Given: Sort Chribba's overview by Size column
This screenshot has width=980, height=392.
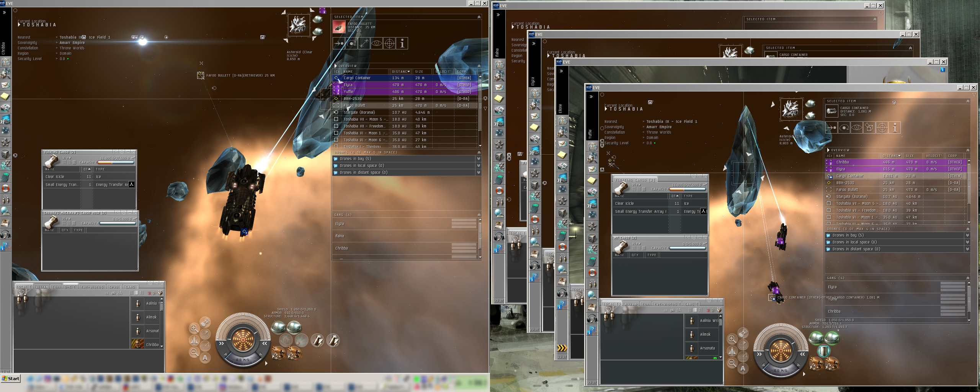Looking at the screenshot, I should (x=423, y=72).
